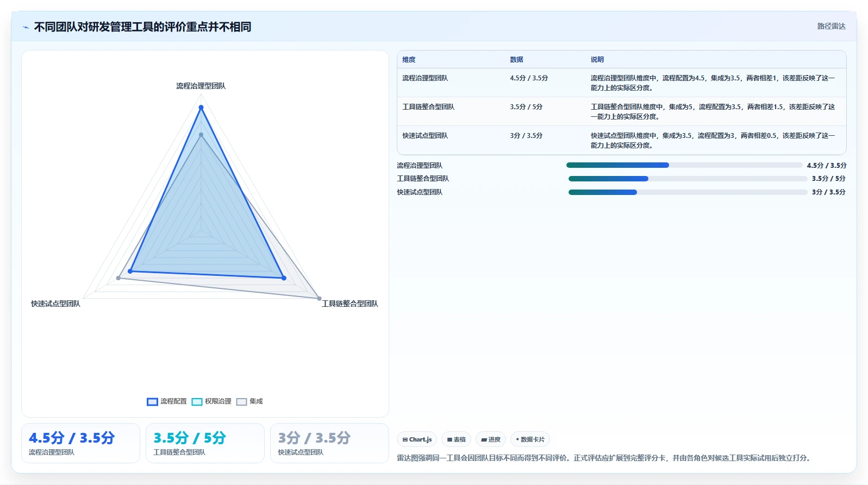Screen dimensions: 868x485
Task: Click the gray data point at the 工具链整合型团队 corner
Action: click(x=319, y=298)
